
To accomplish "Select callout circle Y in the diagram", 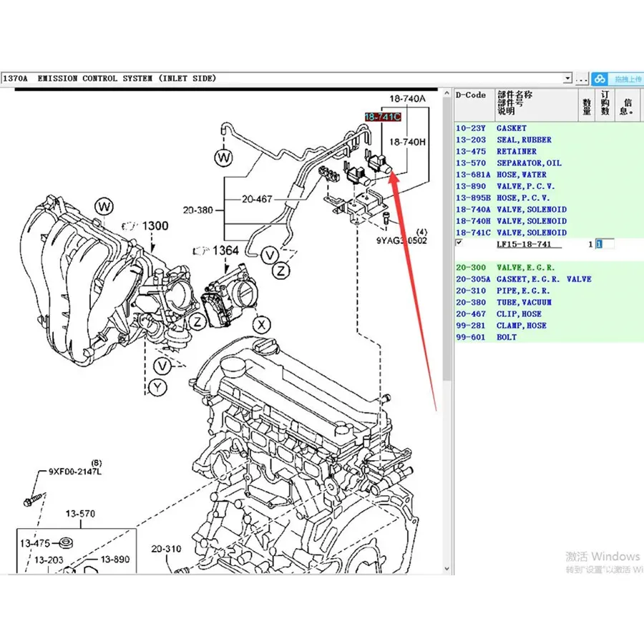I will click(x=157, y=386).
